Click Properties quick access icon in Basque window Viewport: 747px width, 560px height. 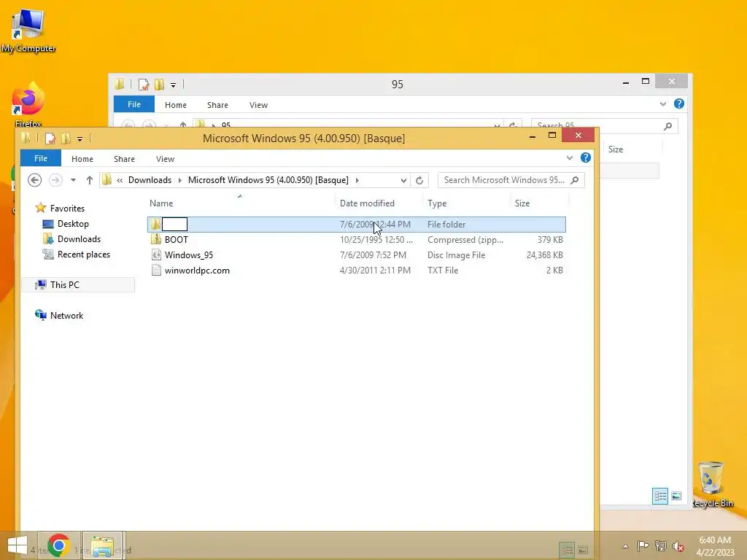50,139
